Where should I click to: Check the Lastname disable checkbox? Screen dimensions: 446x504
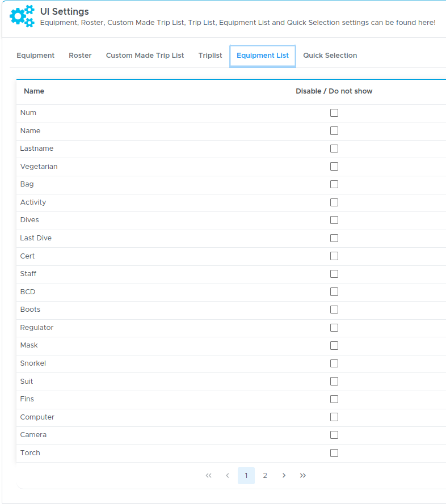click(x=334, y=149)
